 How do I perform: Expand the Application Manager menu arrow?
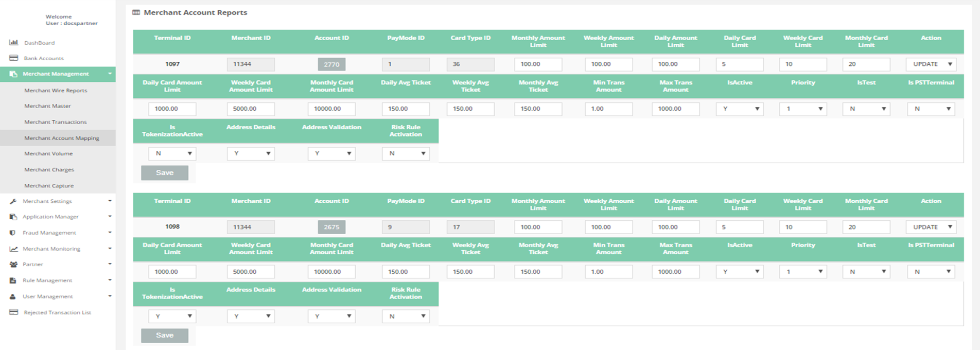(110, 217)
